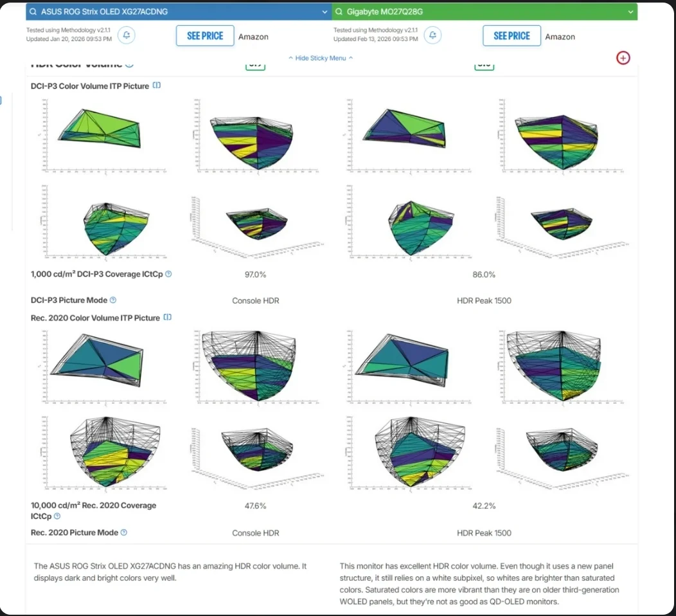Click the Amazon label next to ASUS price

click(253, 37)
